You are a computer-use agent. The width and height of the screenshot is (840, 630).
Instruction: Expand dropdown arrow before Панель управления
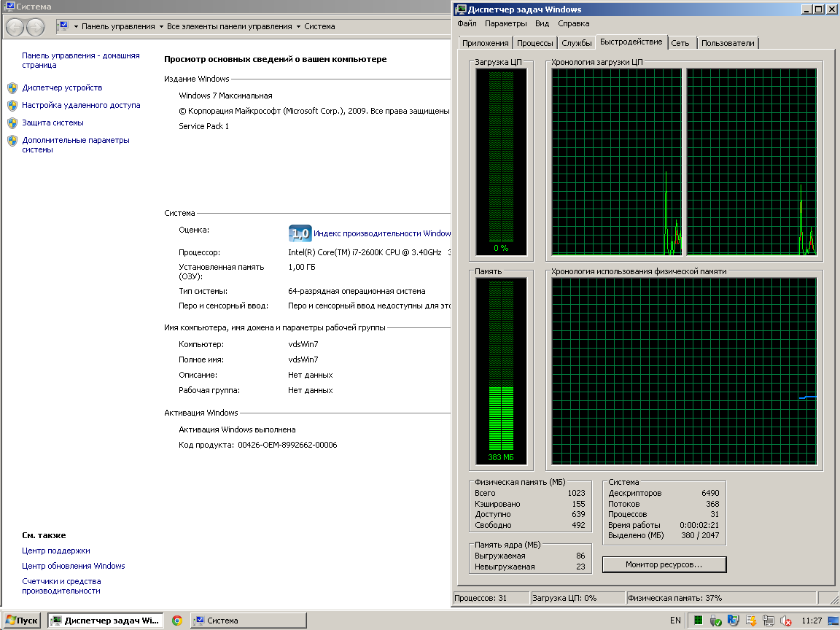point(76,27)
